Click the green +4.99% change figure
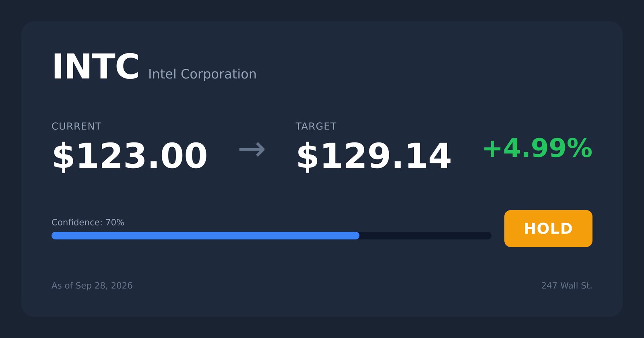 pos(537,148)
